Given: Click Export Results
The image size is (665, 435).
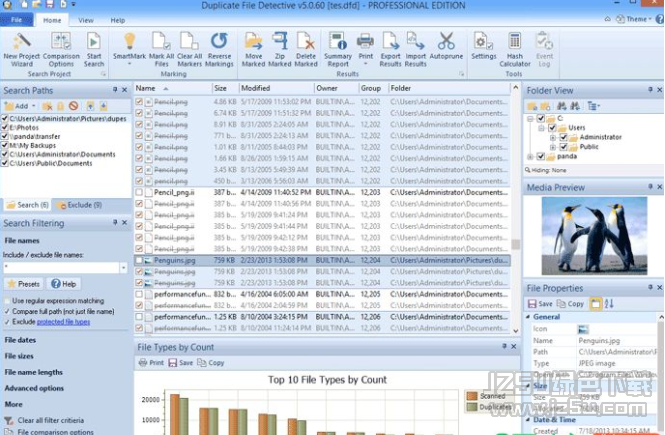Looking at the screenshot, I should tap(390, 50).
